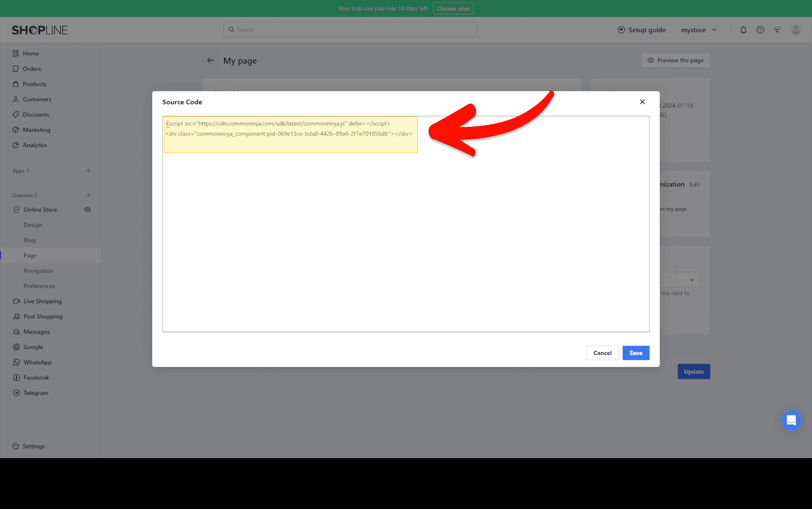812x509 pixels.
Task: Open Navigation under Online Store
Action: point(39,271)
